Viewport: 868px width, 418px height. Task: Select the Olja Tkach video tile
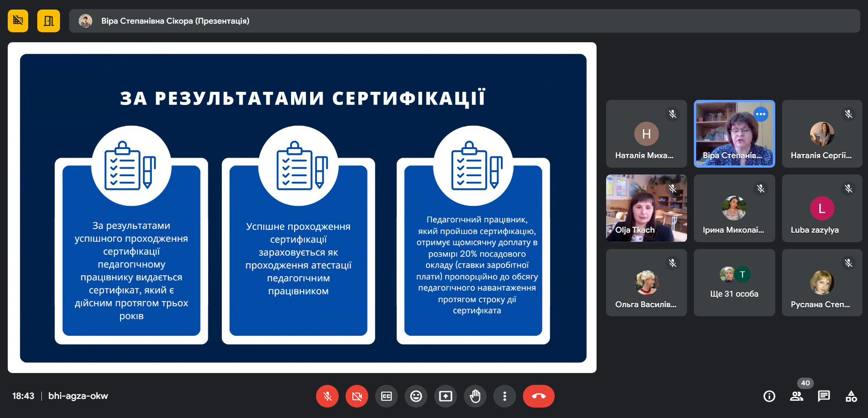647,208
